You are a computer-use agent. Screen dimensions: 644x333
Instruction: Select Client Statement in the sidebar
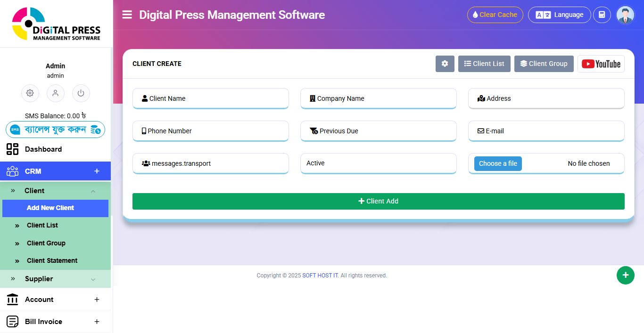coord(52,260)
